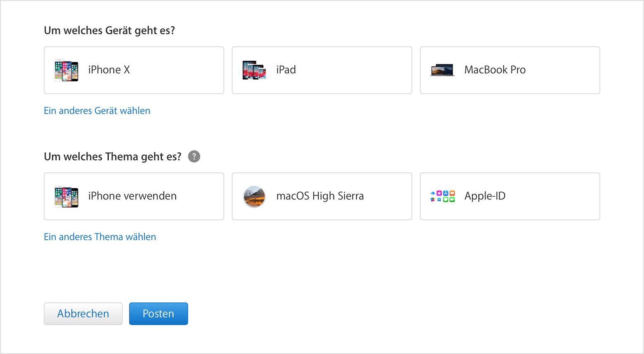The image size is (644, 354).
Task: Open the "Ein anderes Thema wählen" link
Action: pos(100,237)
